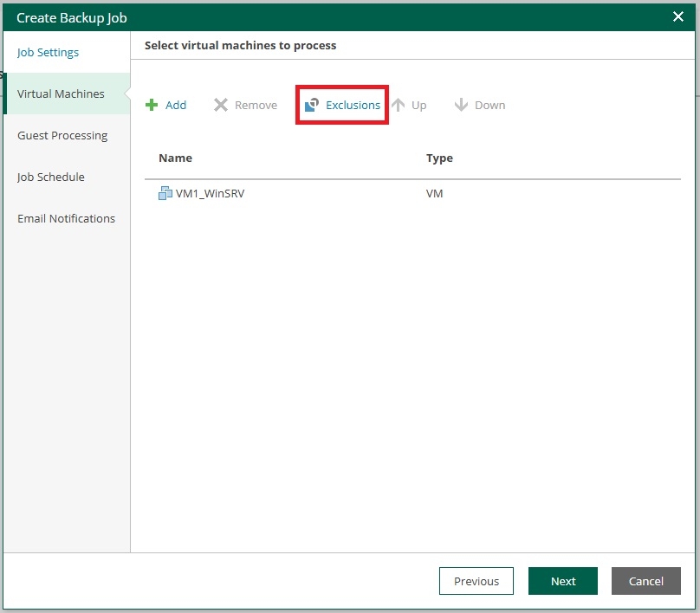Open the Exclusions text link
This screenshot has height=613, width=700.
[x=353, y=105]
